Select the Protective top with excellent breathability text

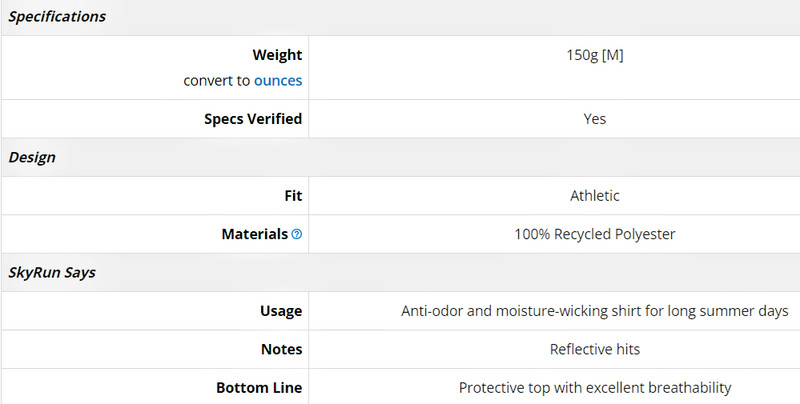coord(595,388)
